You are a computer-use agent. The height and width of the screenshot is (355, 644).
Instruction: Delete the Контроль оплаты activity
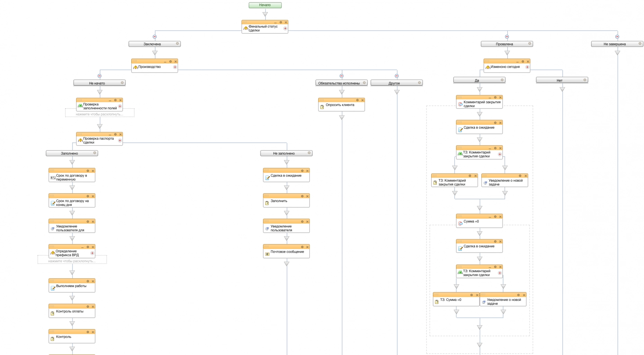click(x=93, y=306)
